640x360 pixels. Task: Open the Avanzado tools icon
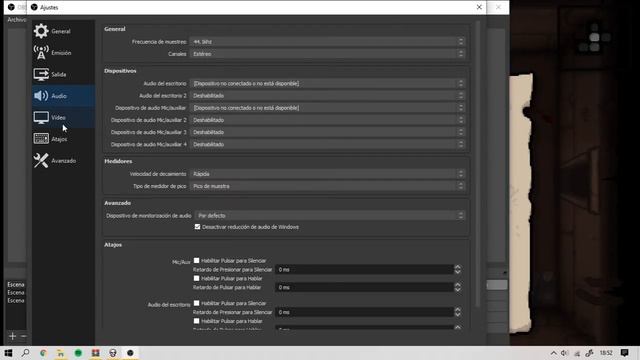[41, 160]
